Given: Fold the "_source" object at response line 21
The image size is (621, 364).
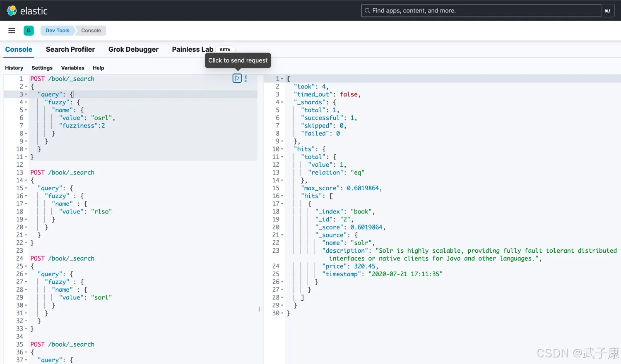Looking at the screenshot, I should [282, 235].
